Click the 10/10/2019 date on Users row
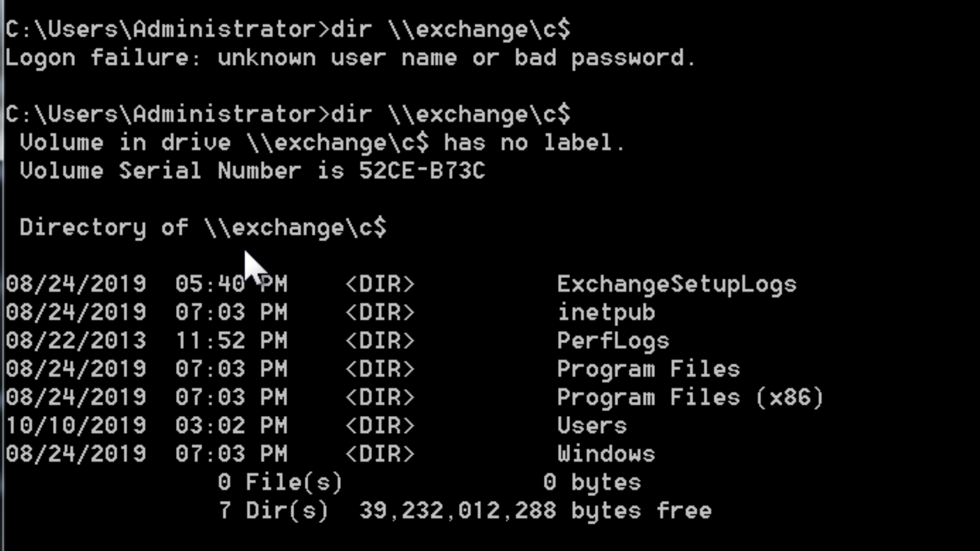Screen dimensions: 980x551 click(76, 426)
